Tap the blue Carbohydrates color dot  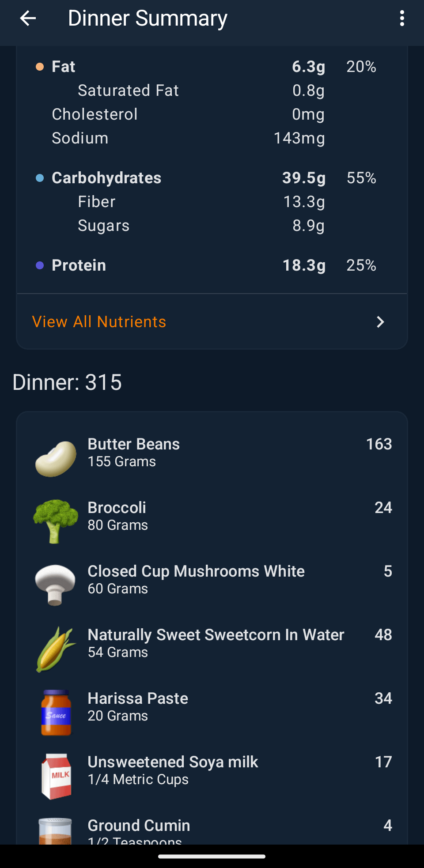(x=40, y=178)
